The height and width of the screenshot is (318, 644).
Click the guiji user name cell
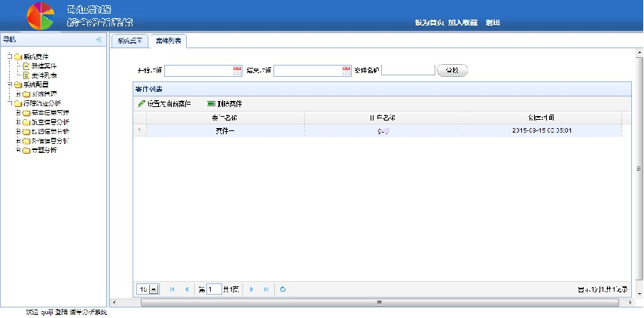pyautogui.click(x=385, y=130)
